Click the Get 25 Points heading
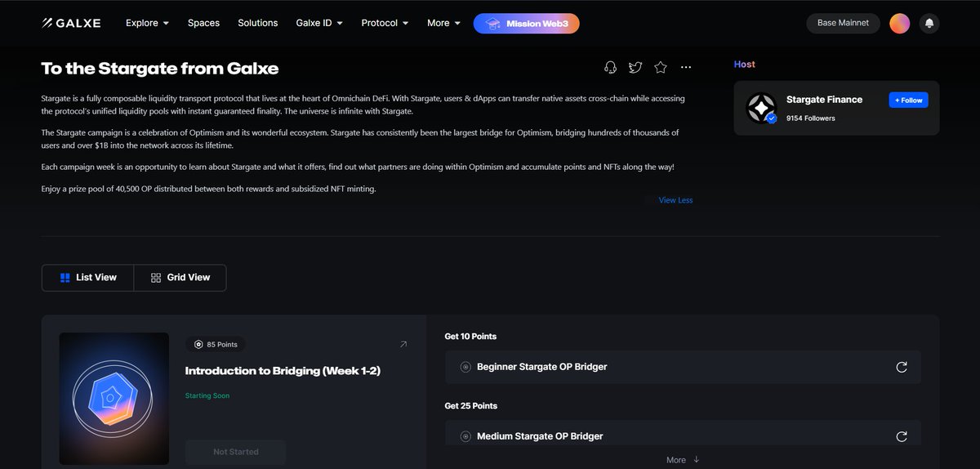 (x=470, y=406)
